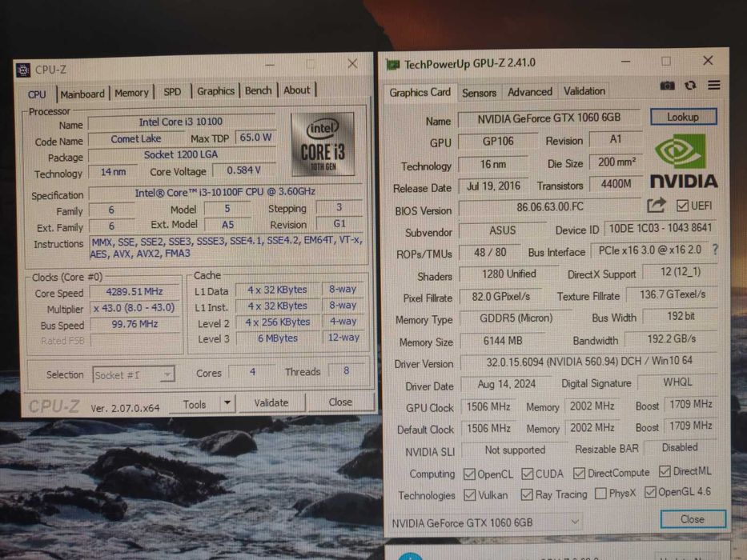747x560 pixels.
Task: Switch to the Graphics tab in CPU-Z
Action: click(x=215, y=91)
